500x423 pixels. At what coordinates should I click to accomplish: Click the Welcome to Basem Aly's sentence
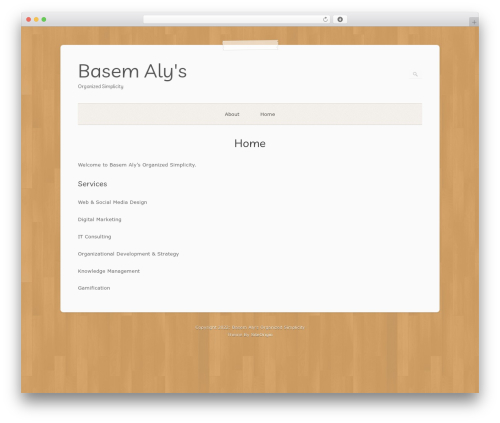click(137, 165)
